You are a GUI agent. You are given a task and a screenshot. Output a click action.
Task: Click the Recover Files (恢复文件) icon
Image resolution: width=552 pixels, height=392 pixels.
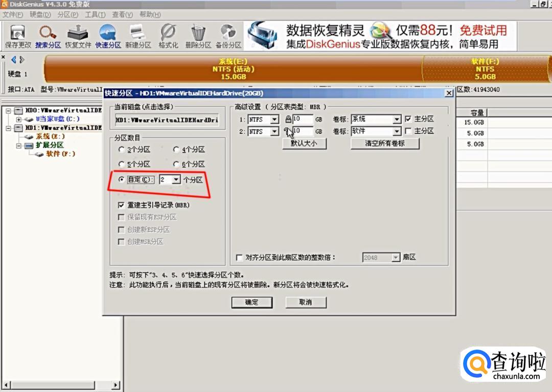click(78, 36)
